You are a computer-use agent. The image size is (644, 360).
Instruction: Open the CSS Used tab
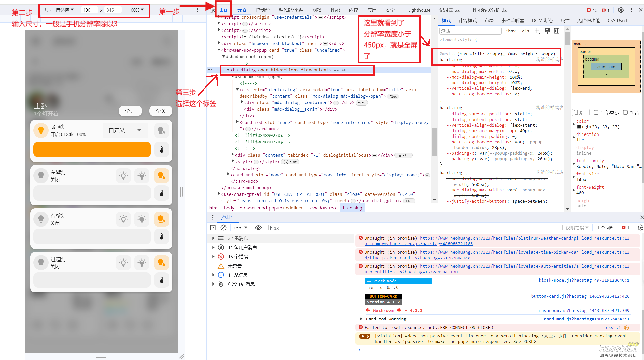tap(617, 21)
